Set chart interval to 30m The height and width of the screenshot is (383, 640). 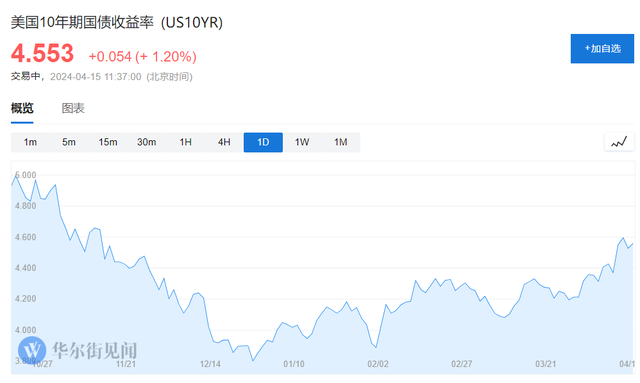(x=147, y=142)
